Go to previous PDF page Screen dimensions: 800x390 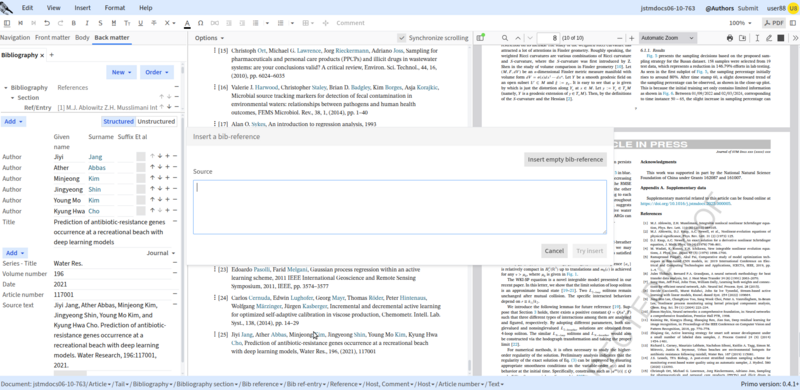click(x=518, y=38)
